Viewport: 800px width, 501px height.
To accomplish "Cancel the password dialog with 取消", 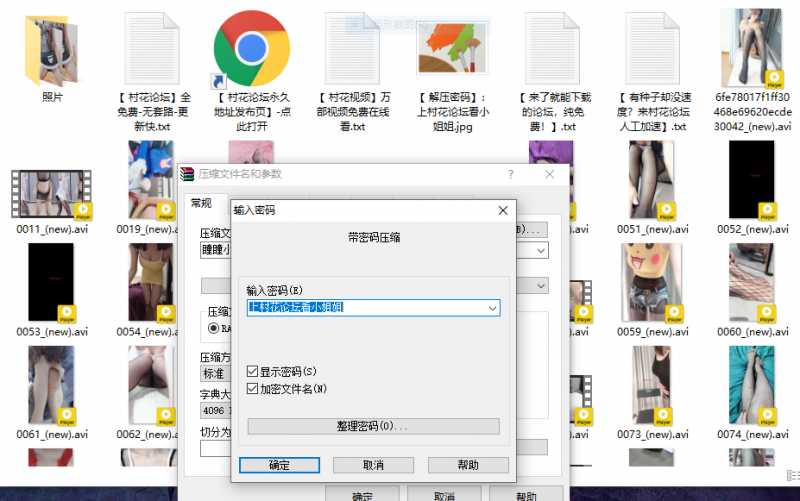I will pos(373,465).
